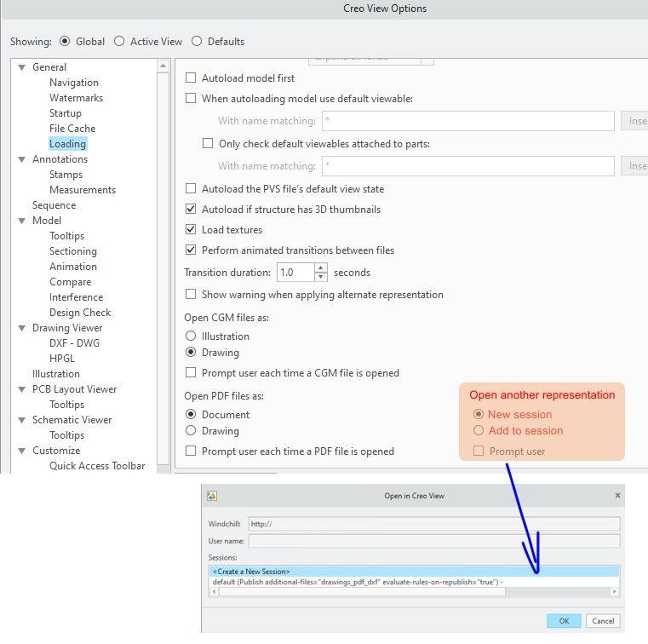
Task: Click the Transition duration value field
Action: [295, 273]
